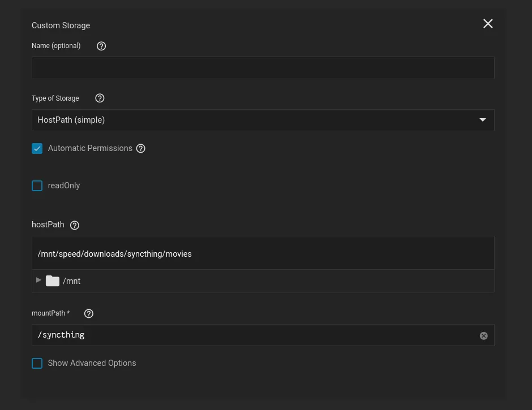
Task: Uncheck the Automatic Permissions checkbox
Action: (x=37, y=149)
